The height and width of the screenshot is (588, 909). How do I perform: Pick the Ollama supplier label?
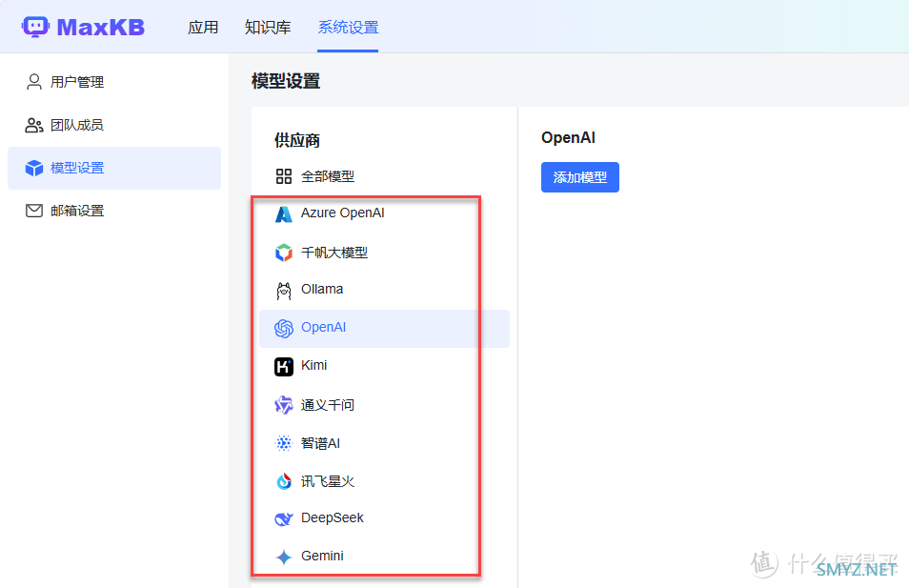[x=322, y=289]
